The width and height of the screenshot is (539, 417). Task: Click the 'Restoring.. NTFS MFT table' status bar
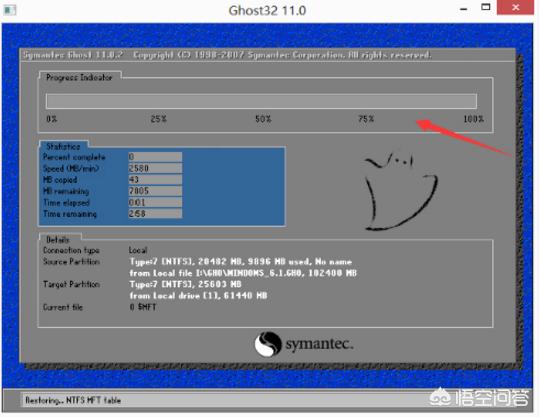(x=73, y=400)
